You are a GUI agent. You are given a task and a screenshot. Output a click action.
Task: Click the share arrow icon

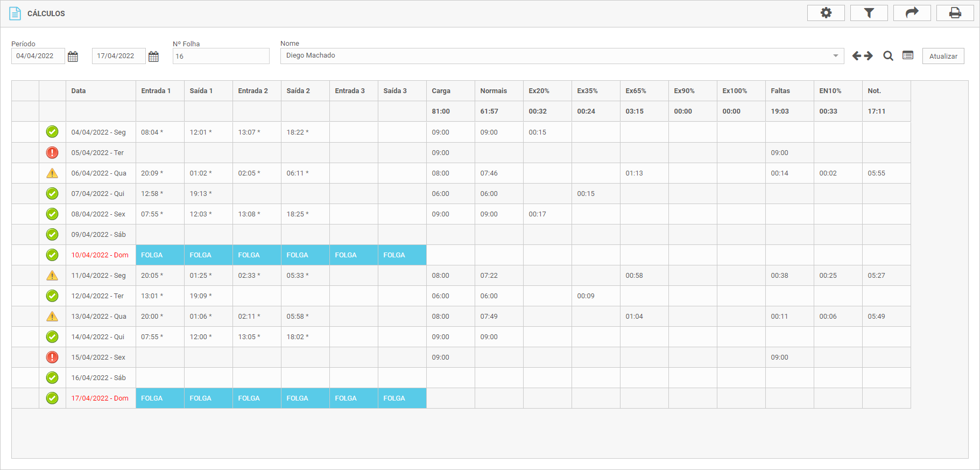click(x=912, y=13)
